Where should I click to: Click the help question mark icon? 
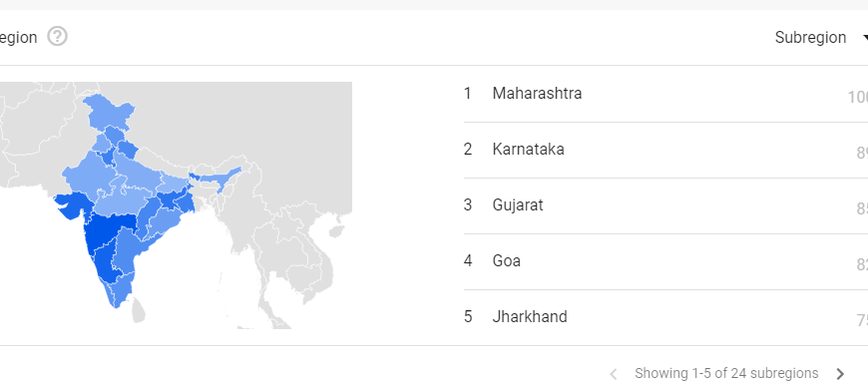57,37
